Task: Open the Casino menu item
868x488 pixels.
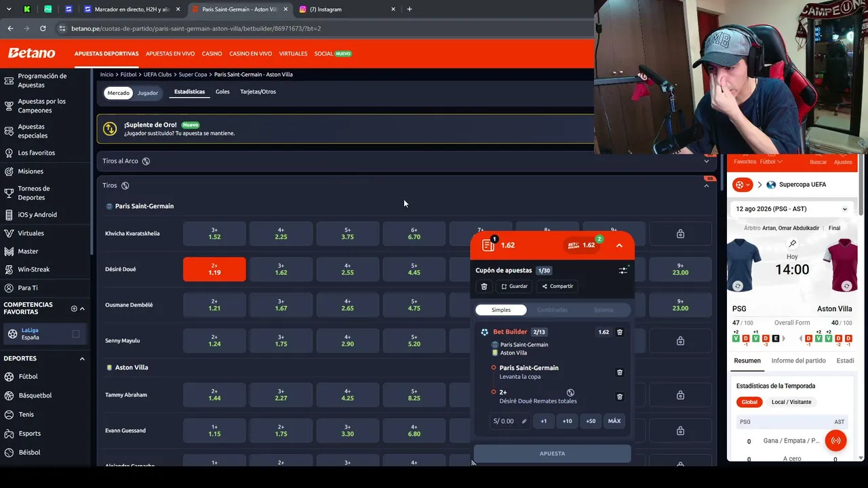Action: (212, 54)
